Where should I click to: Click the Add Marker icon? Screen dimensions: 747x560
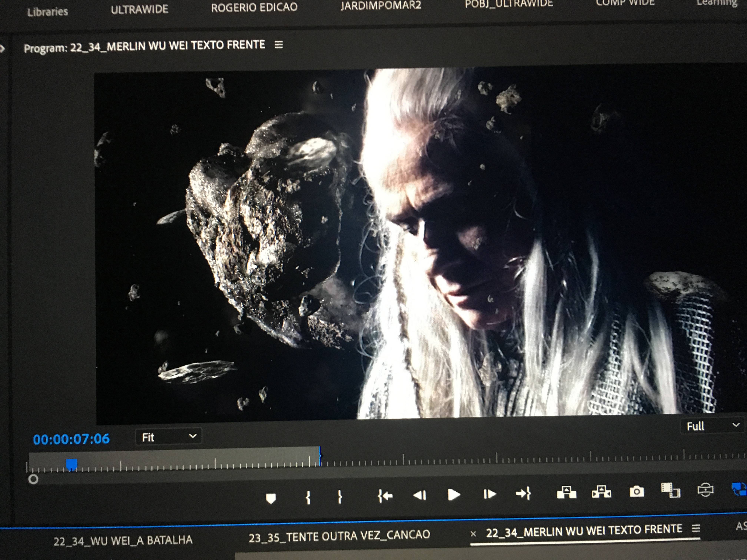click(x=271, y=498)
